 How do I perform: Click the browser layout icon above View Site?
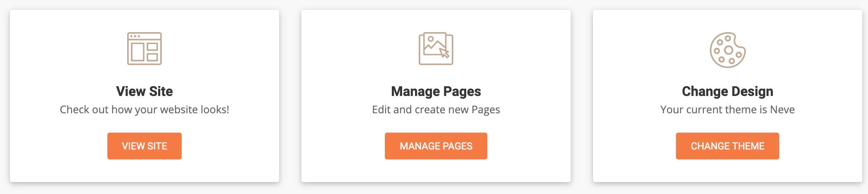145,49
